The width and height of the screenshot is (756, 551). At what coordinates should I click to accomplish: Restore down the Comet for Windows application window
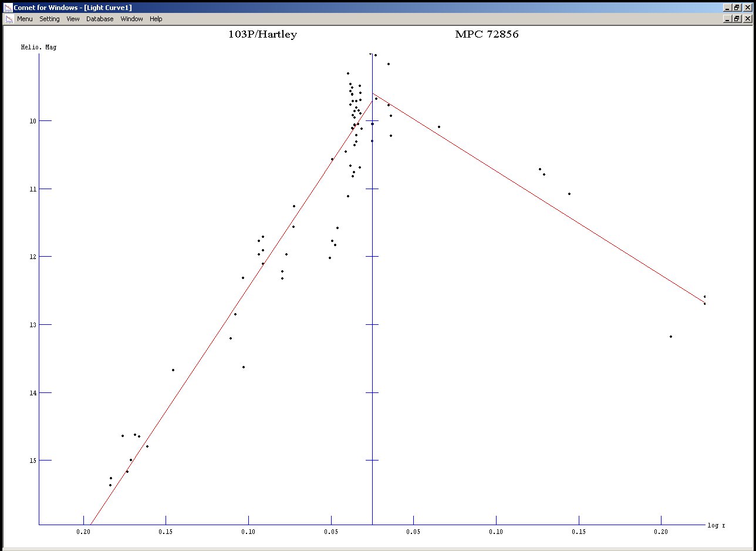pyautogui.click(x=737, y=8)
